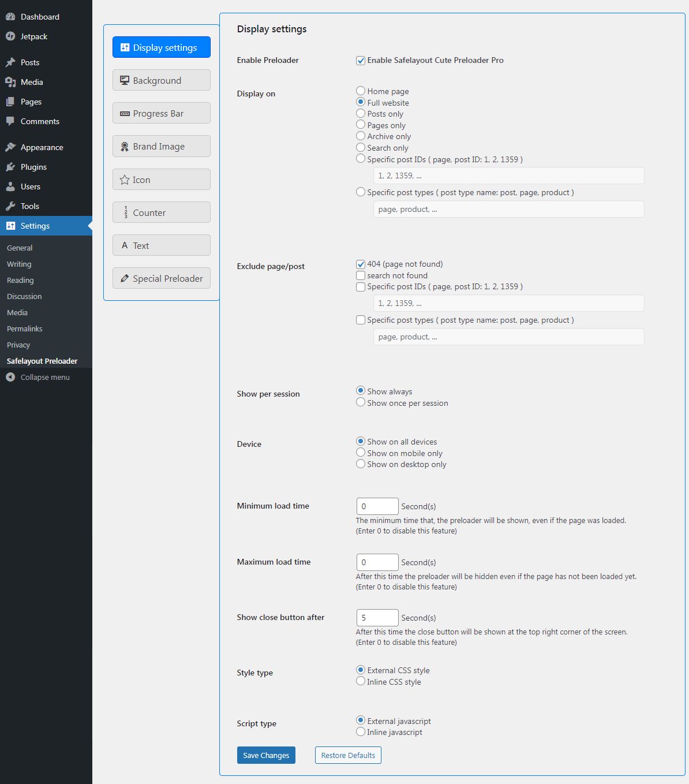This screenshot has width=689, height=784.
Task: Click the Appearance paintbrush icon
Action: coord(10,147)
